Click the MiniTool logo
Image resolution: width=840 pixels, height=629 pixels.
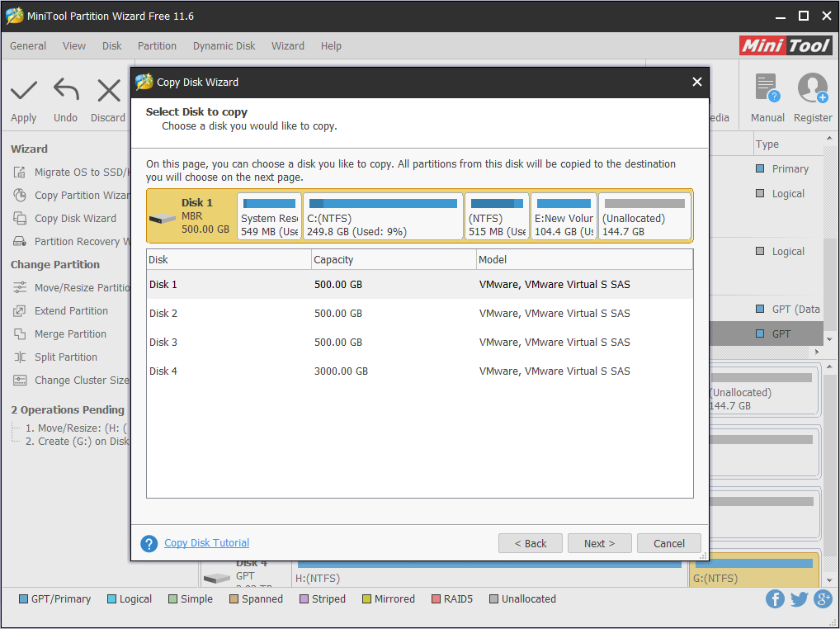coord(786,45)
